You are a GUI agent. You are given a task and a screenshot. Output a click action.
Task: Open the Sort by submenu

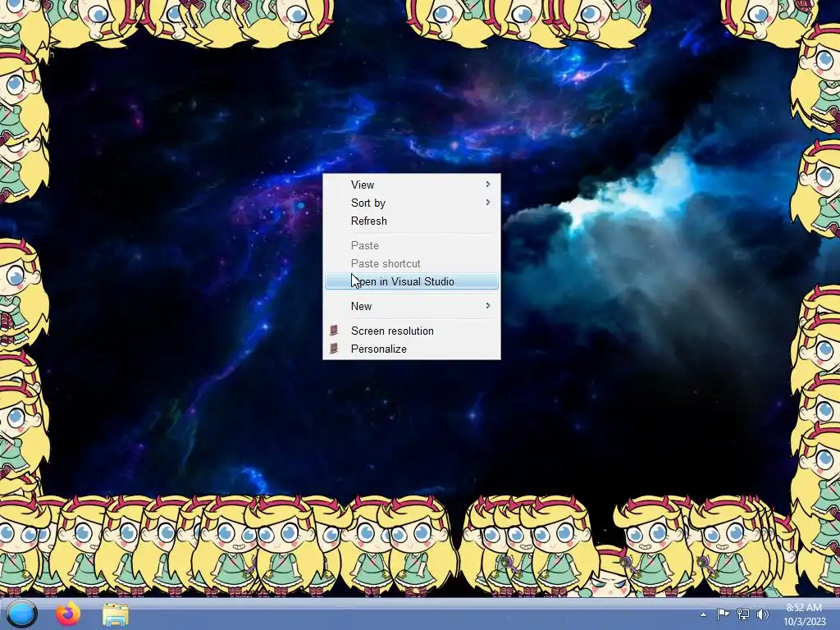click(x=412, y=203)
